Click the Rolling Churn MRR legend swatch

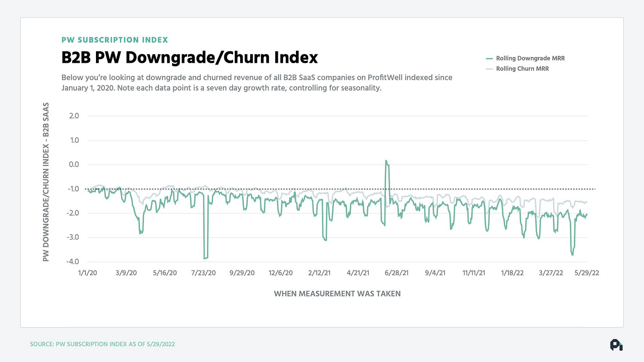tap(489, 69)
